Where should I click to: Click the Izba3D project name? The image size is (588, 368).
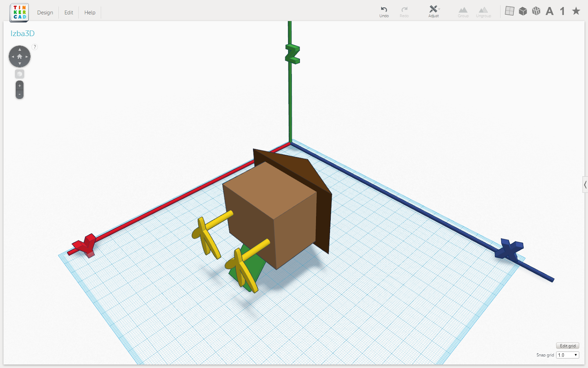point(22,33)
